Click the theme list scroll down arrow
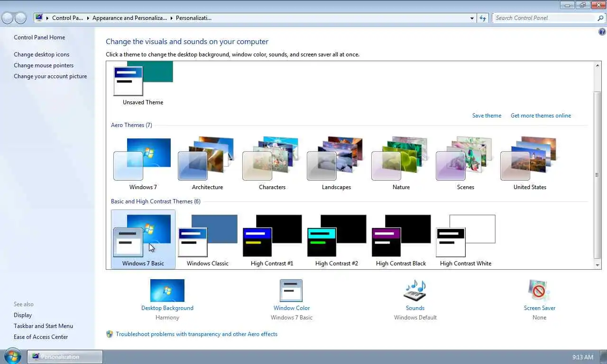 tap(598, 265)
